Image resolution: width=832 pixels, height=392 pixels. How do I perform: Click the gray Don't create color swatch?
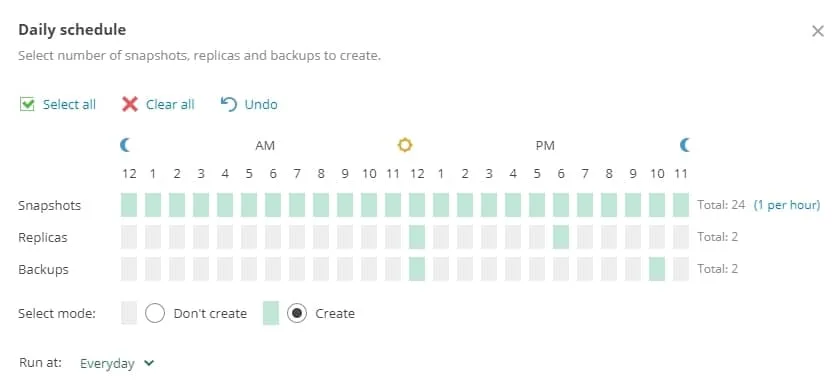(x=129, y=313)
